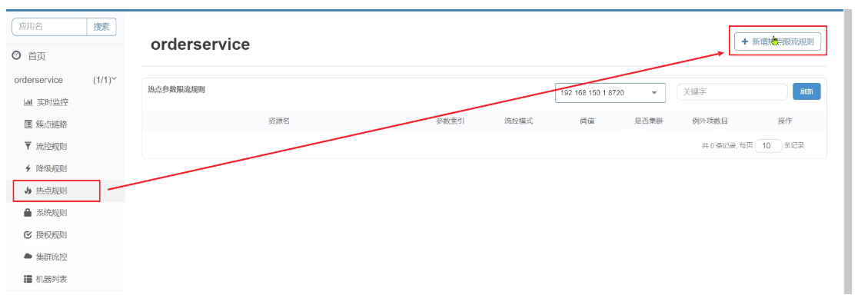Click 新增热点限流规则 button
Viewport: 868px width, 305px height.
777,41
